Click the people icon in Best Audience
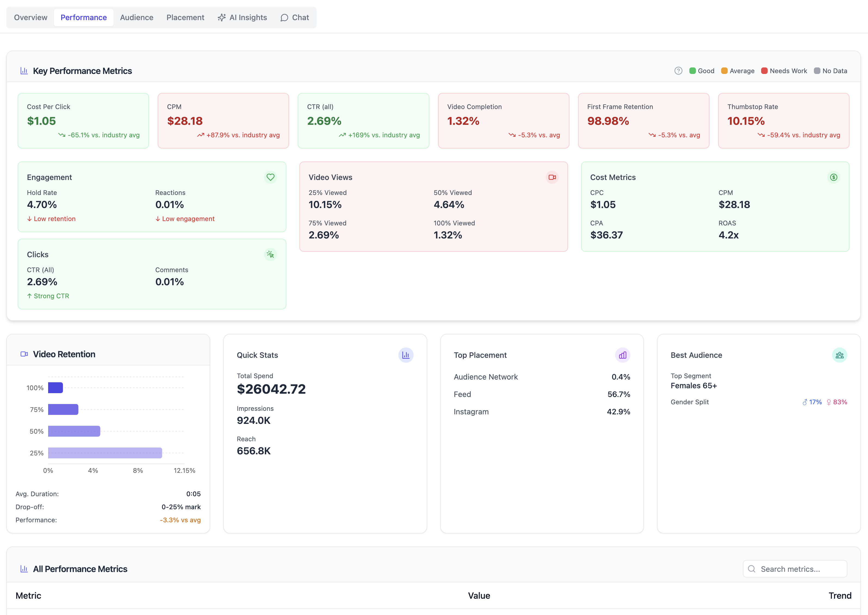The width and height of the screenshot is (868, 615). click(x=839, y=355)
